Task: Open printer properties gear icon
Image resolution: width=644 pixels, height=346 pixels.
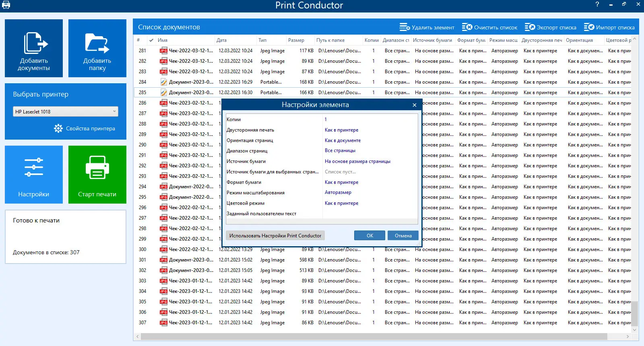Action: click(x=58, y=128)
